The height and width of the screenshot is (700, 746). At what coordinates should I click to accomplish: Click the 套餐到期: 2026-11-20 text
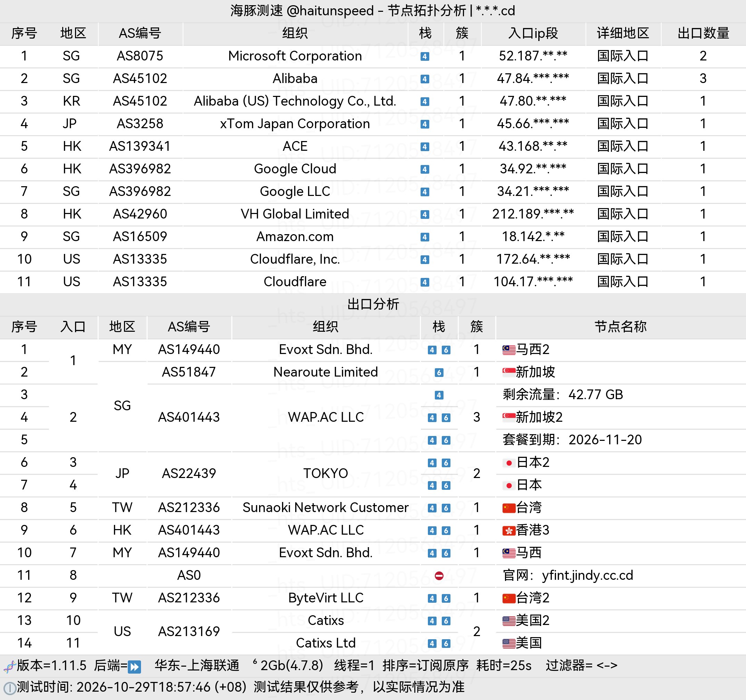(572, 440)
